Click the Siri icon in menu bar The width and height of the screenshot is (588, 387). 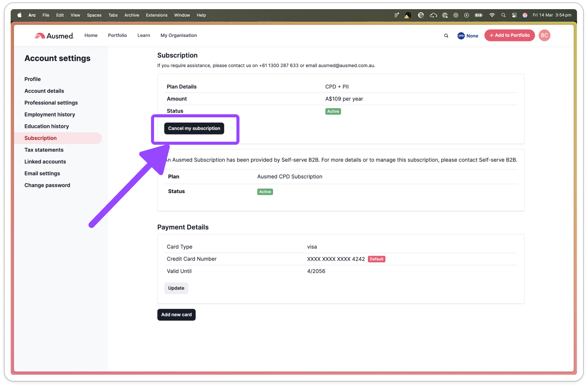[x=525, y=15]
